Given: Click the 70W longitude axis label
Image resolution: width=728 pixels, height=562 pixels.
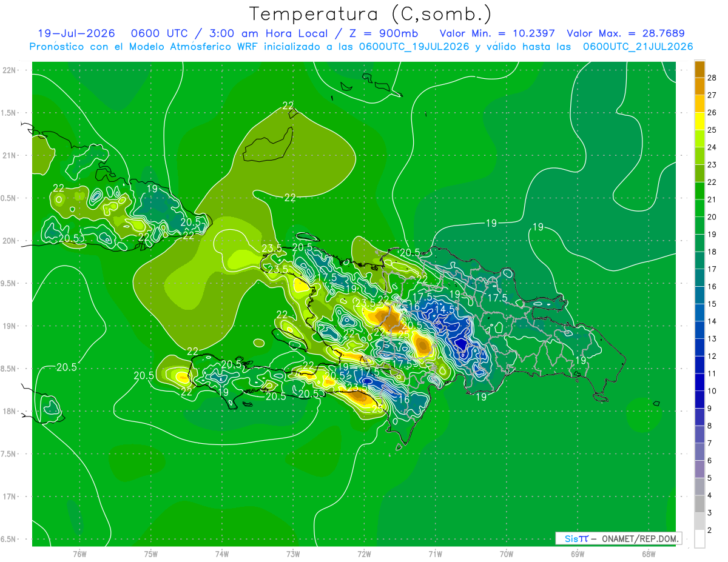Looking at the screenshot, I should click(x=507, y=554).
